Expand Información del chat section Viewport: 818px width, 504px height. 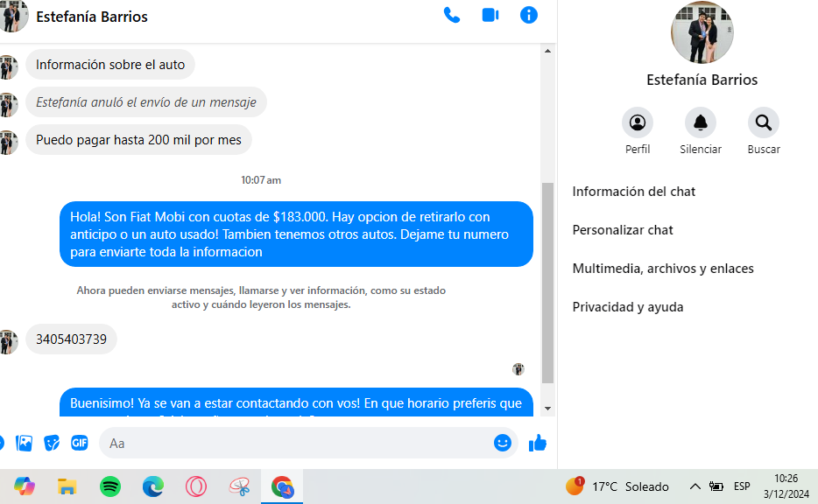point(634,192)
